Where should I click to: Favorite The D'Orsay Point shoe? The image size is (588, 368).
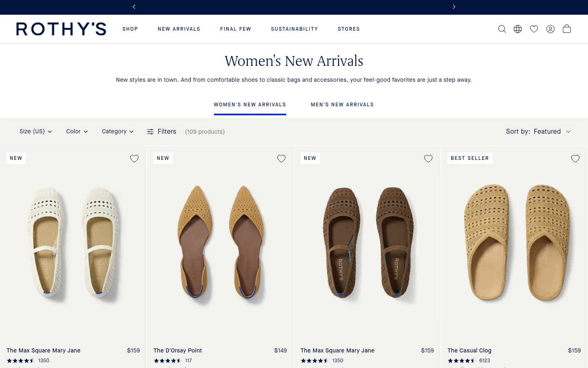(281, 159)
